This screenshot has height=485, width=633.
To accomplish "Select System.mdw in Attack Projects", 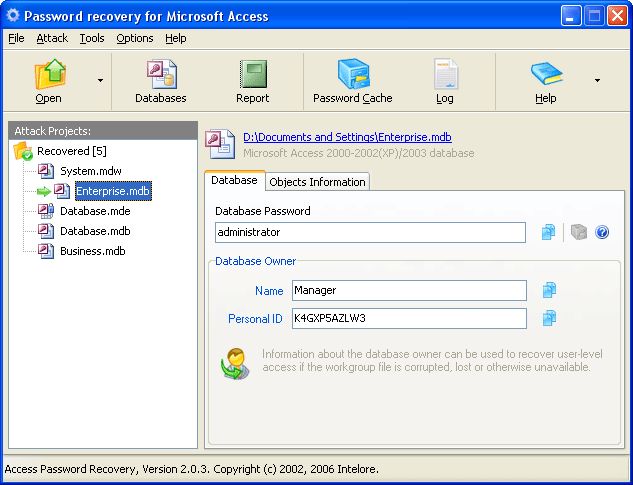I will pos(91,171).
